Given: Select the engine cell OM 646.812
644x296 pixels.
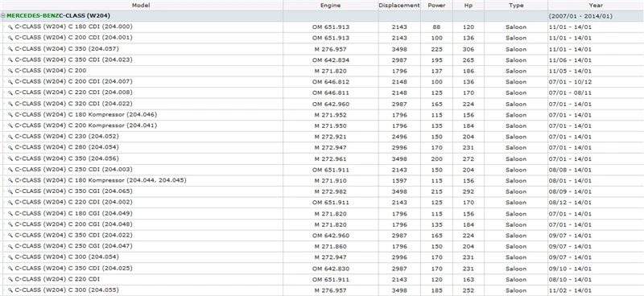Looking at the screenshot, I should [331, 82].
